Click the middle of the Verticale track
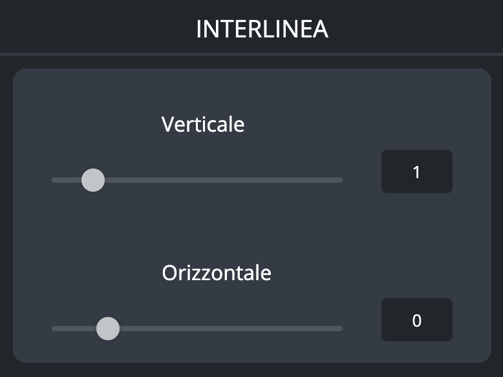This screenshot has width=503, height=377. pyautogui.click(x=197, y=180)
